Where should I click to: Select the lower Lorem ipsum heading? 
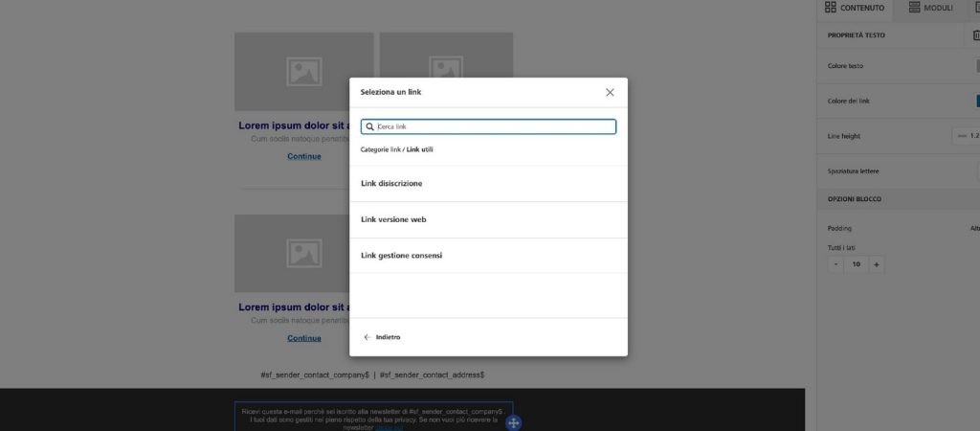294,307
